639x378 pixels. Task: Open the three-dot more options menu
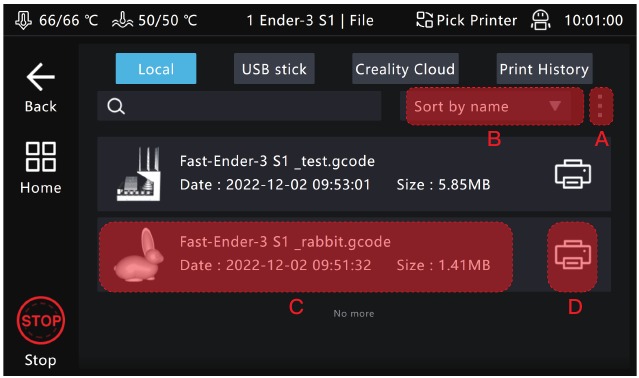pyautogui.click(x=600, y=106)
